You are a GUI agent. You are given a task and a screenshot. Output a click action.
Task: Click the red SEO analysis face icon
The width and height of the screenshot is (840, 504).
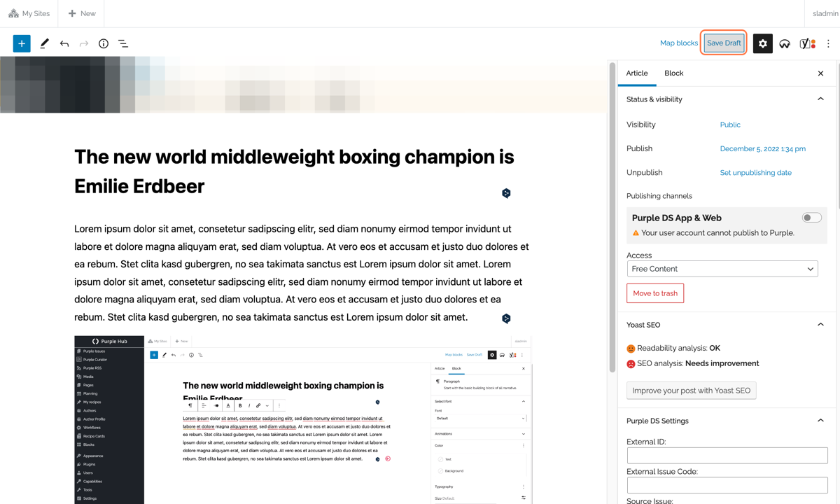(631, 364)
